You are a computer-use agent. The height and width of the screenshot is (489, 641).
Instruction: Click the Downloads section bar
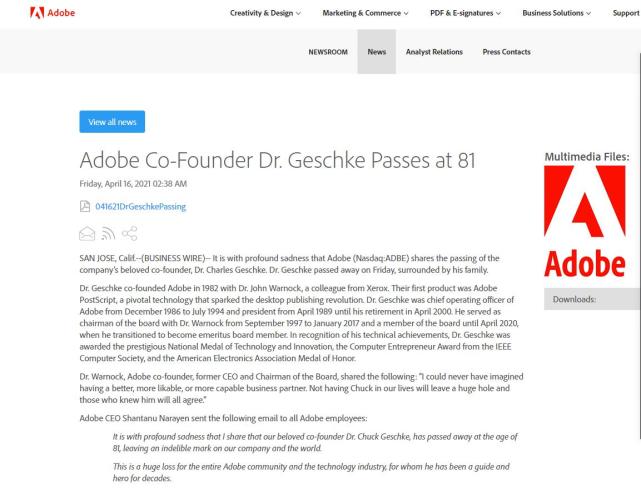coord(592,299)
